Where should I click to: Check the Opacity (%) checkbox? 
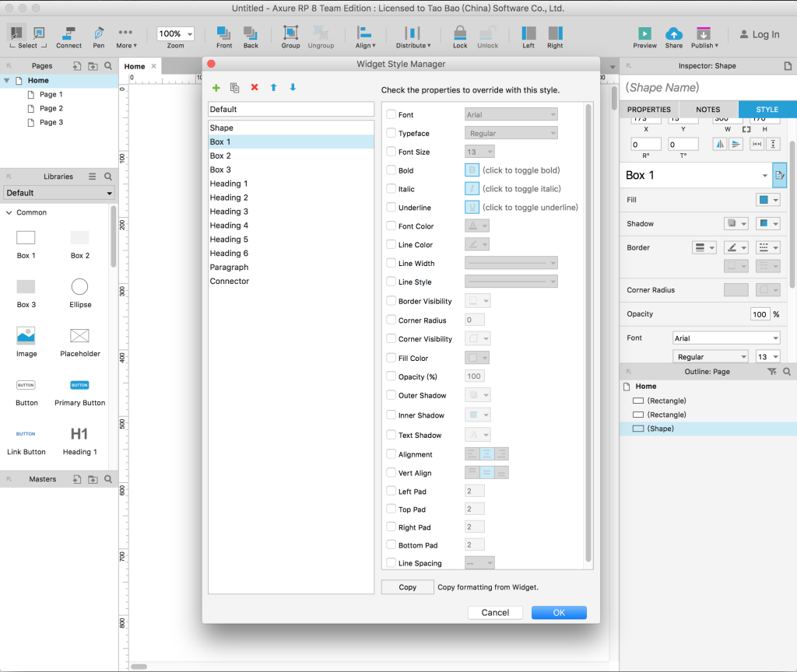[391, 376]
